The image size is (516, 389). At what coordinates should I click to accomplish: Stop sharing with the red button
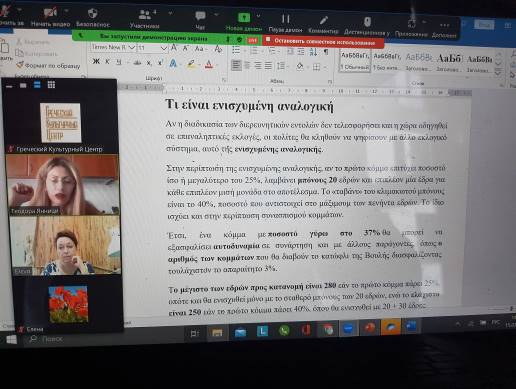(323, 42)
